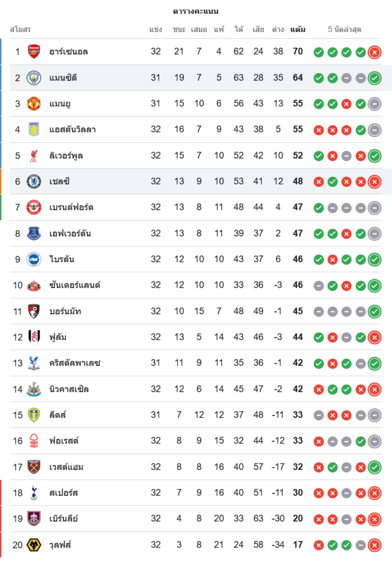
Task: Click Man City's latest match green win icon
Action: coord(375,78)
